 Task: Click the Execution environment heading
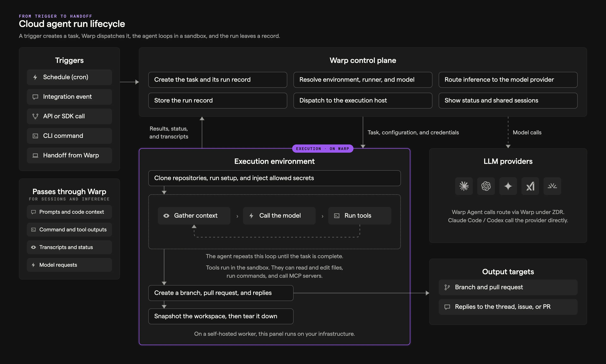274,161
